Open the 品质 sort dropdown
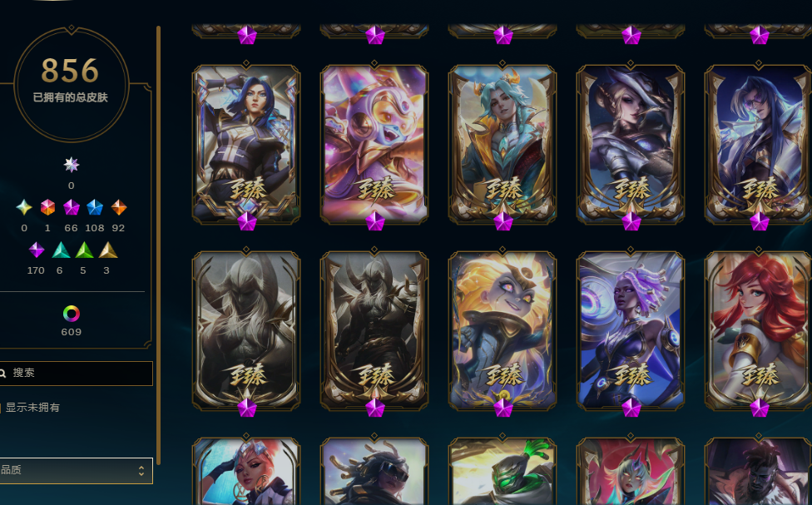812x505 pixels. coord(77,470)
